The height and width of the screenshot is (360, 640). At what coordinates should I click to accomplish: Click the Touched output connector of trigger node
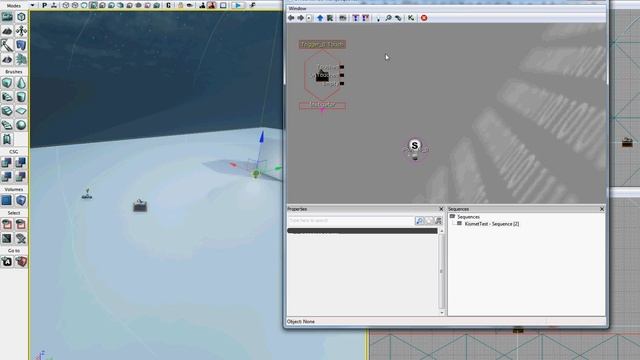[342, 67]
